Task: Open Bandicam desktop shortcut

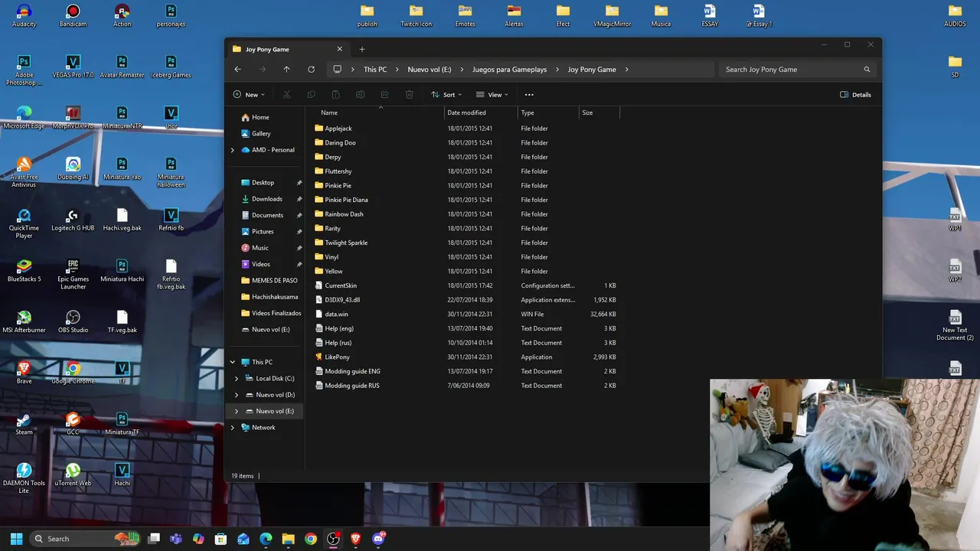Action: pos(73,16)
